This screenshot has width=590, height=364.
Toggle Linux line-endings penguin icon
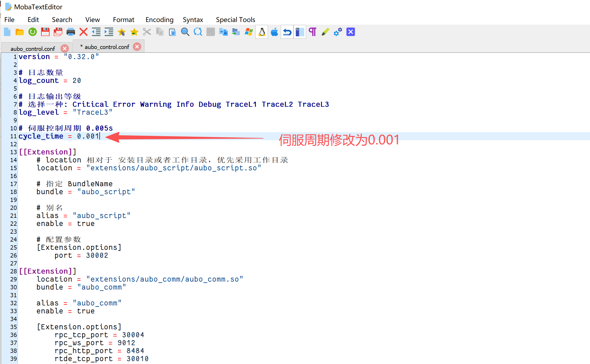(262, 32)
